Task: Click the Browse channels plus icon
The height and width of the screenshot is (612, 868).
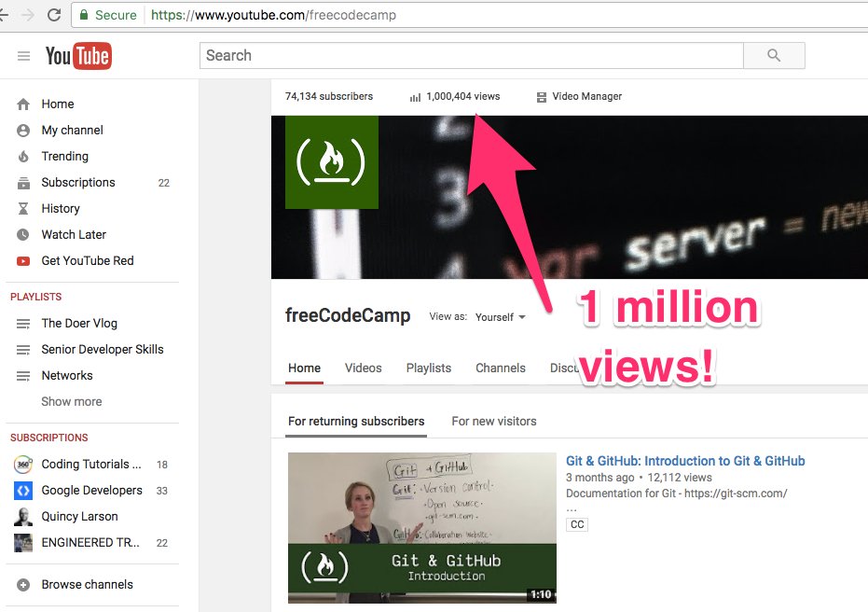Action: click(23, 585)
